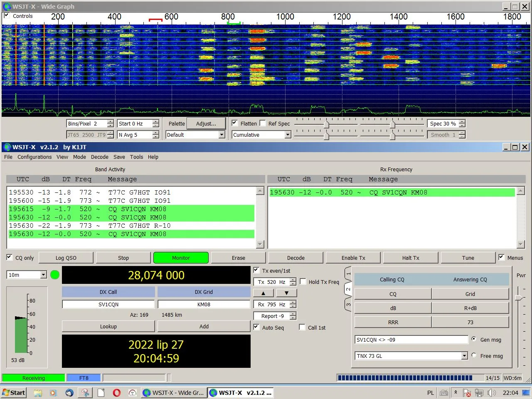Expand the 10m band selector
The image size is (532, 399).
[43, 275]
